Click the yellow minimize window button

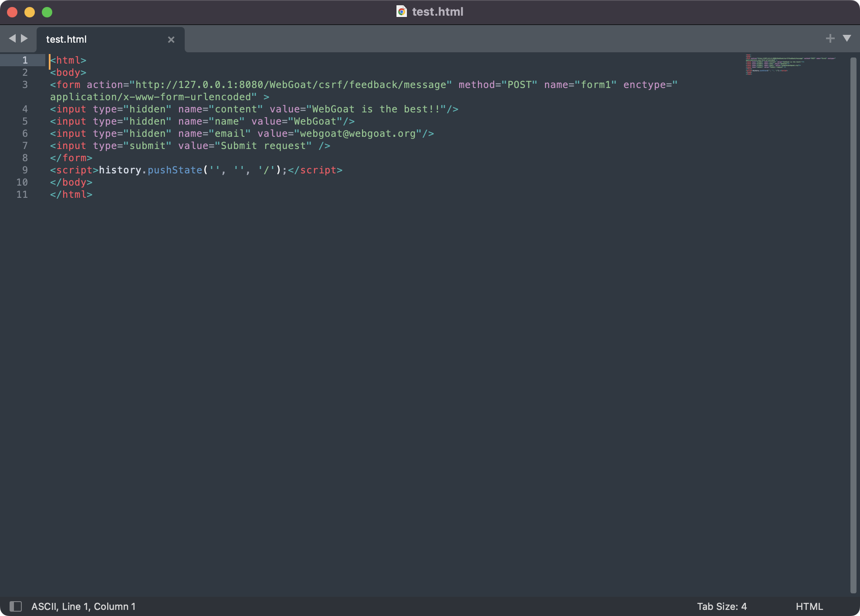point(30,12)
